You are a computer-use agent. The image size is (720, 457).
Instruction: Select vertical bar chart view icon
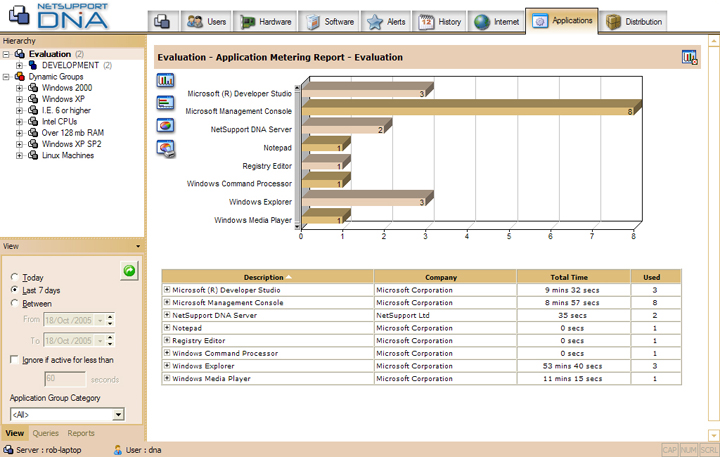click(x=165, y=80)
